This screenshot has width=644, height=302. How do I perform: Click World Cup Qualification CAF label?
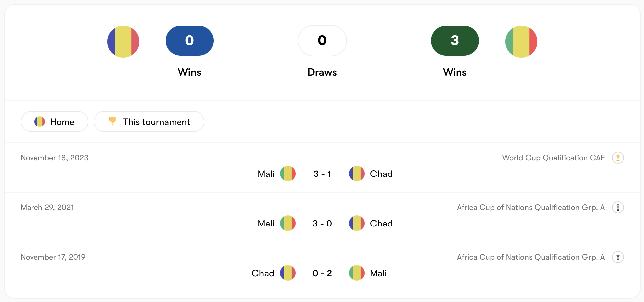[553, 158]
